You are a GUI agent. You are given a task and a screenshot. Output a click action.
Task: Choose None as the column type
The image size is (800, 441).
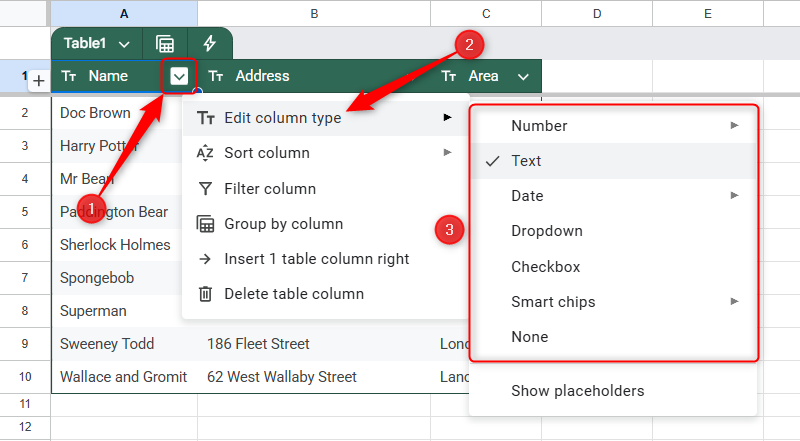(529, 337)
